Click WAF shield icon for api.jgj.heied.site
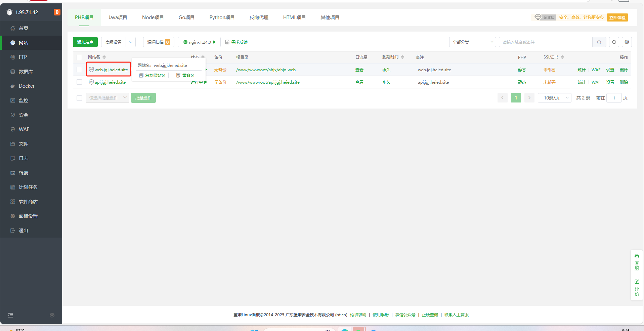 [91, 82]
